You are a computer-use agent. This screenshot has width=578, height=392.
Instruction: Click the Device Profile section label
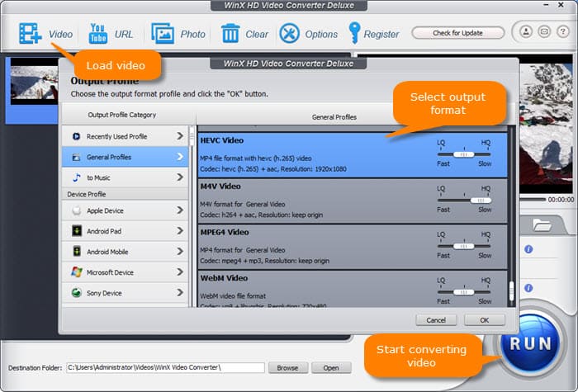(x=86, y=194)
